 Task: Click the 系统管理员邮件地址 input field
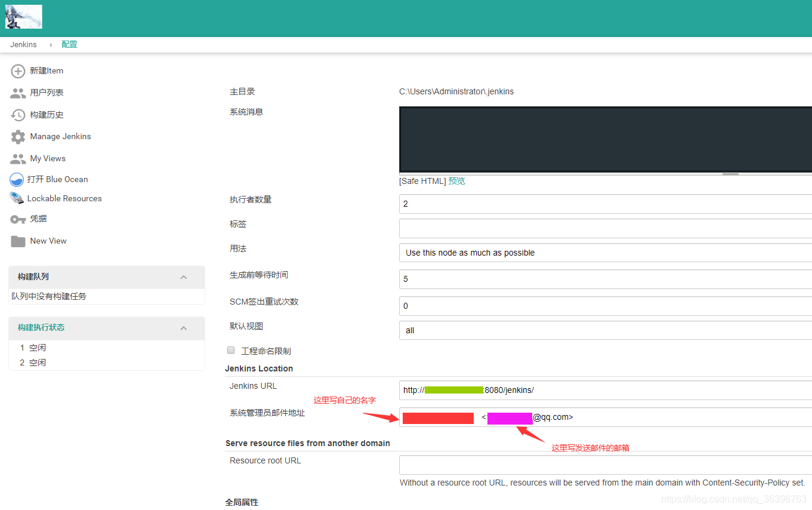tap(606, 417)
